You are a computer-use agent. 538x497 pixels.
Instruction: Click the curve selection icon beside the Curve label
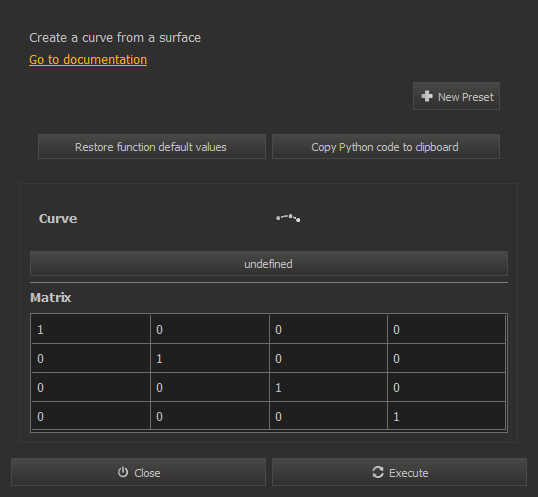(288, 218)
